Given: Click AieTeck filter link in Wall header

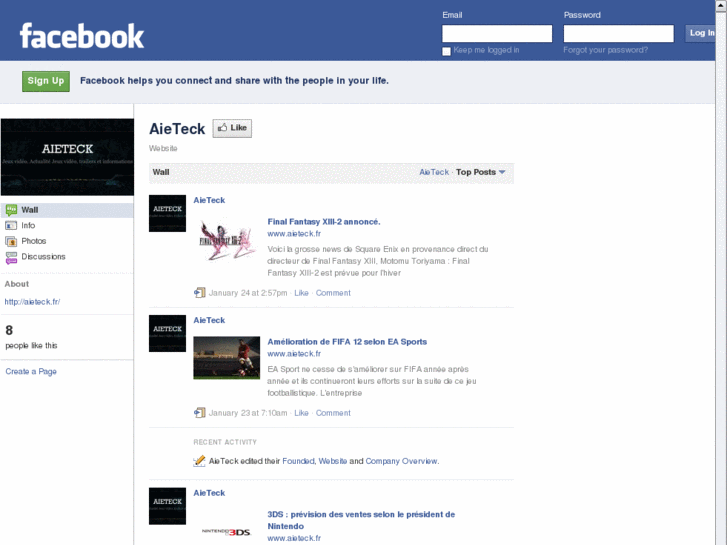Looking at the screenshot, I should click(434, 172).
